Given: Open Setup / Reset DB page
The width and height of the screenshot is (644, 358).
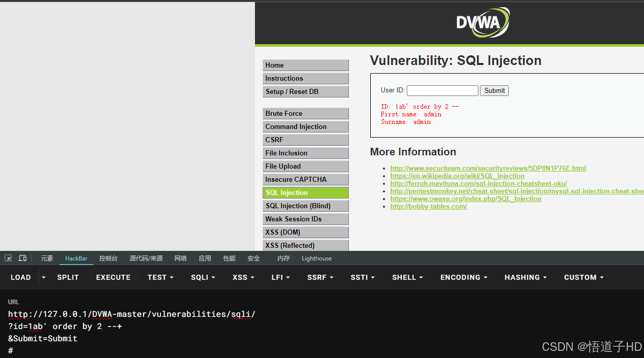Looking at the screenshot, I should pos(306,91).
